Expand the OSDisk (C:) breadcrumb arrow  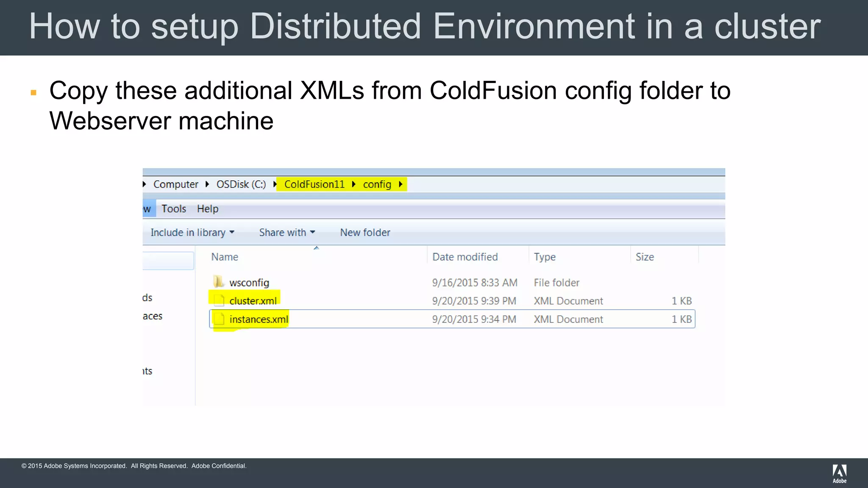[275, 184]
